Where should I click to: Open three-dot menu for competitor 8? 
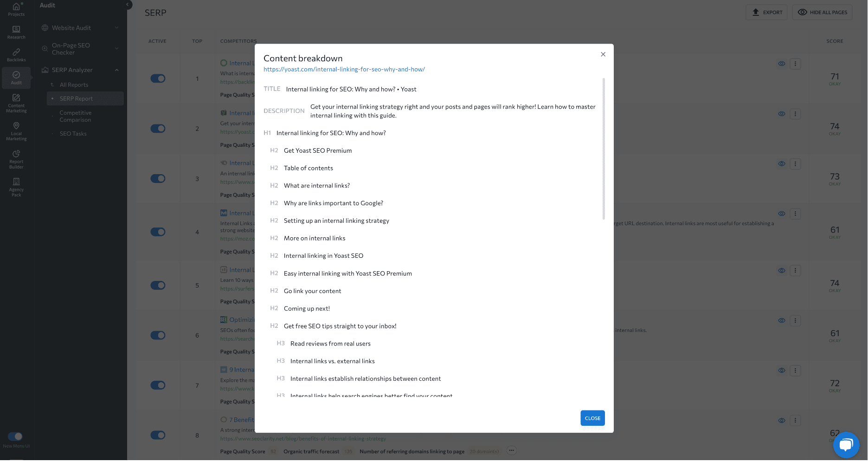(x=795, y=421)
